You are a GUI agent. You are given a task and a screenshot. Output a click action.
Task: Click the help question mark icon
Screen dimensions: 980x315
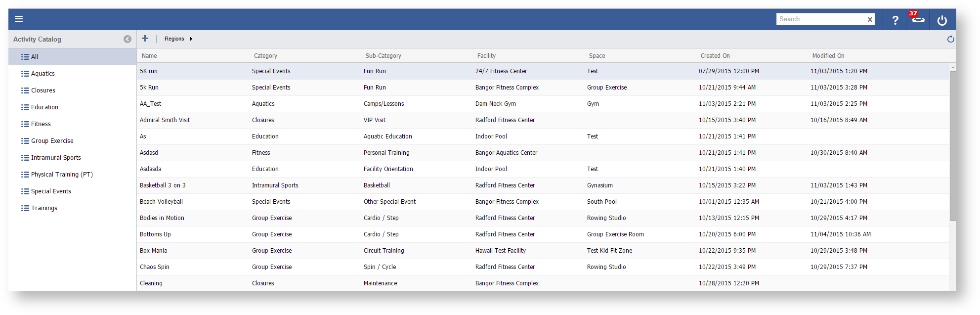click(895, 20)
